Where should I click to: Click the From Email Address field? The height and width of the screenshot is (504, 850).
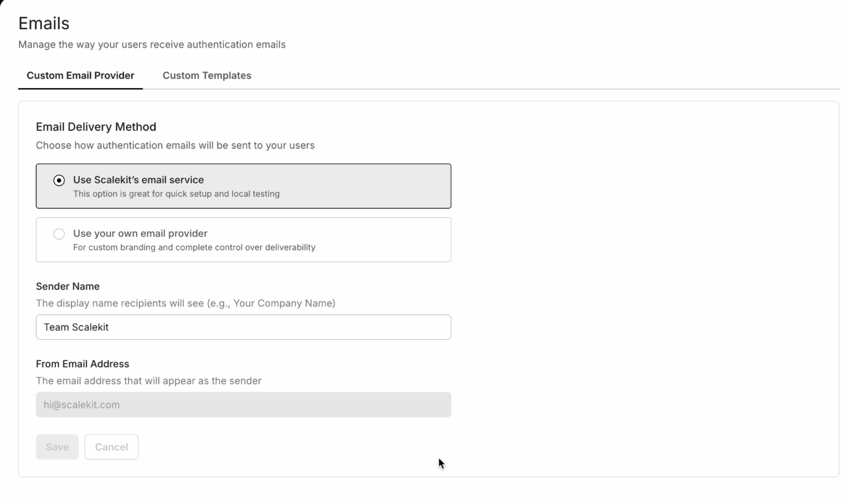tap(243, 405)
